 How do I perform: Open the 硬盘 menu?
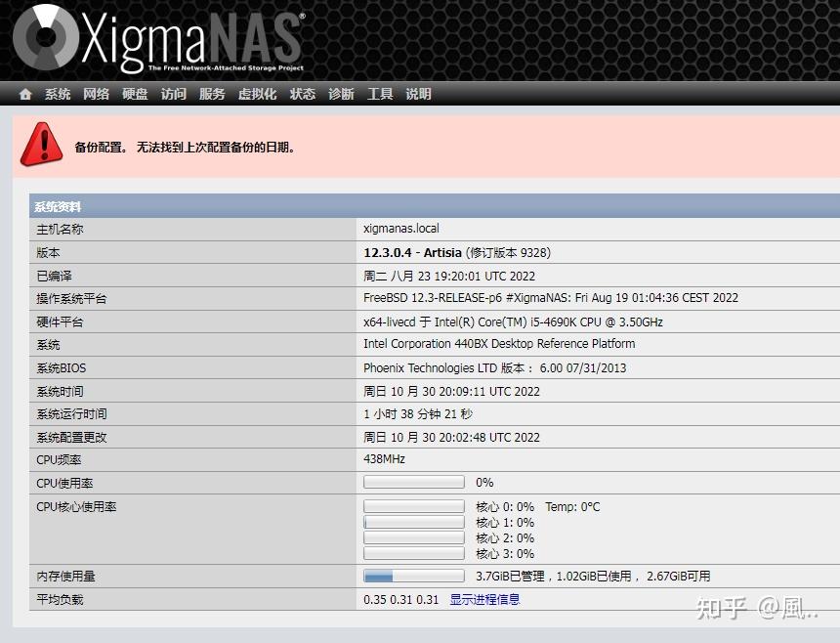coord(134,94)
